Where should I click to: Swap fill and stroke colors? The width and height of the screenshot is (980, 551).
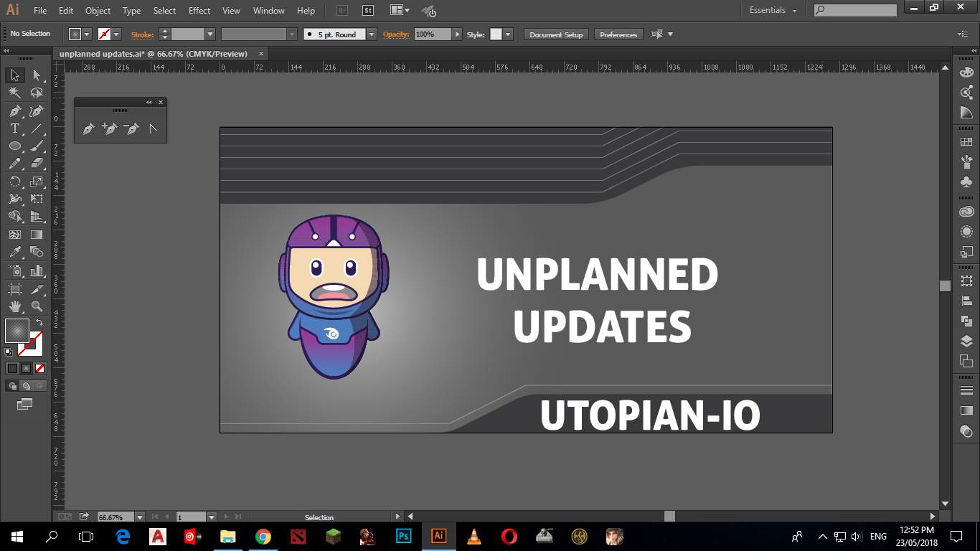click(39, 323)
